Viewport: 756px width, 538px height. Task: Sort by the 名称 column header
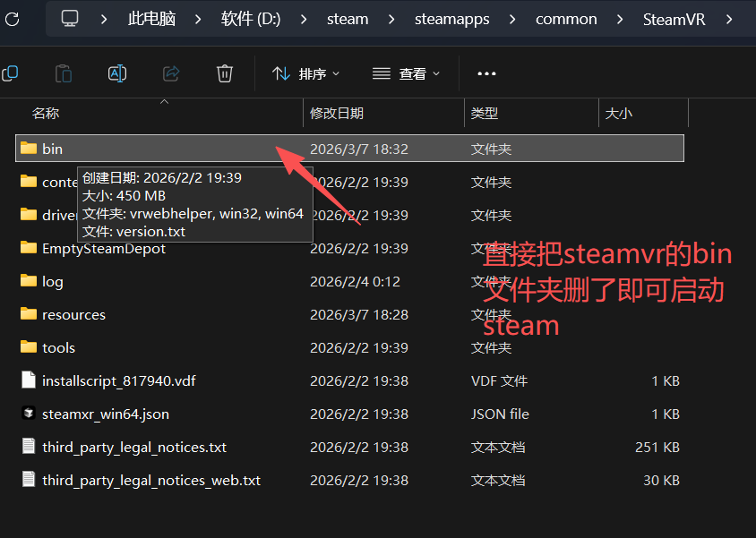[46, 113]
